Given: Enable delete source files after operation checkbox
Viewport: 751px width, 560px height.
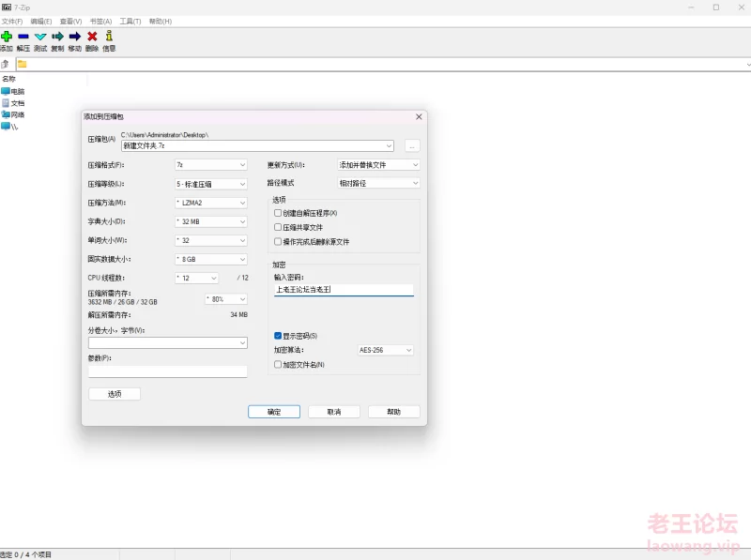Looking at the screenshot, I should point(278,242).
